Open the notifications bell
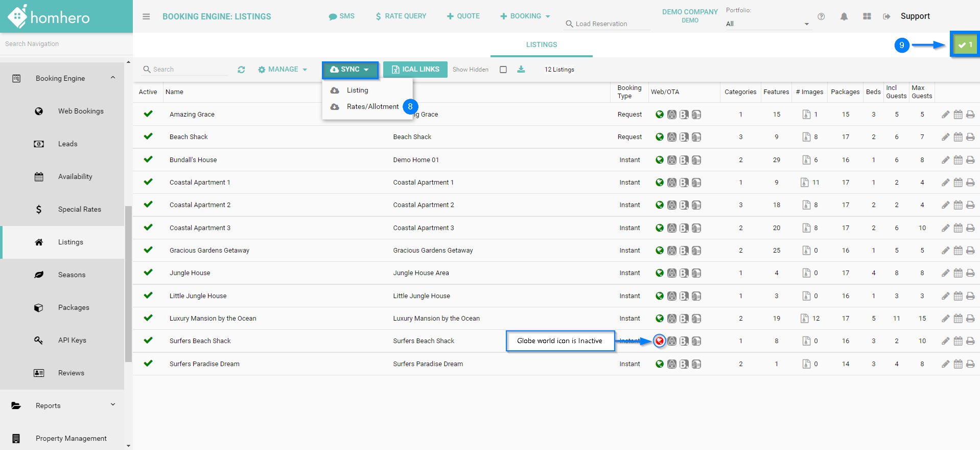Image resolution: width=980 pixels, height=450 pixels. (844, 16)
